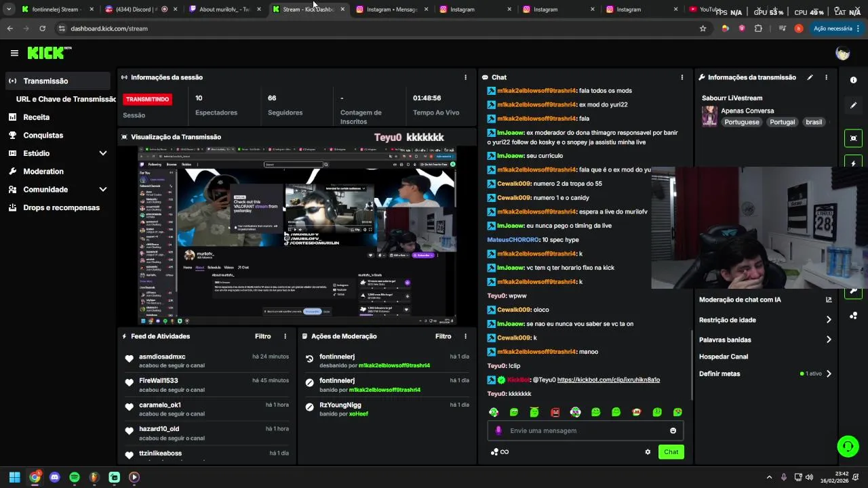Image resolution: width=868 pixels, height=488 pixels.
Task: Open the user profile avatar menu
Action: point(843,53)
